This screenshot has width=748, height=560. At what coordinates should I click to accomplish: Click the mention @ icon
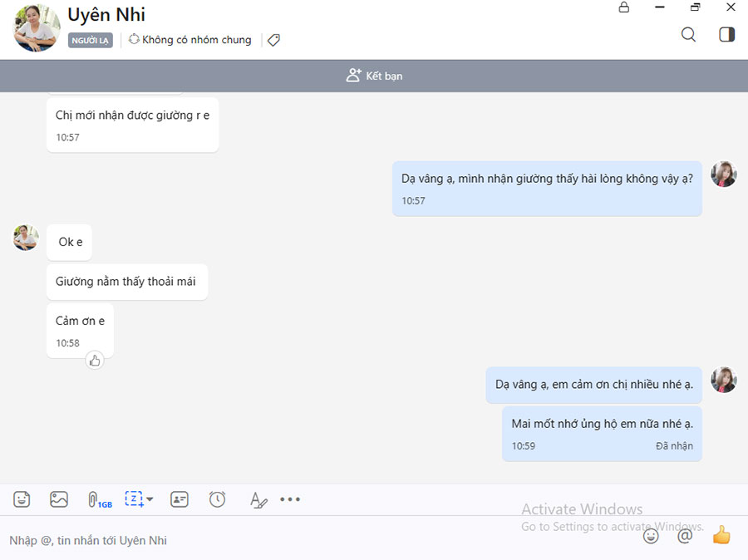click(685, 536)
